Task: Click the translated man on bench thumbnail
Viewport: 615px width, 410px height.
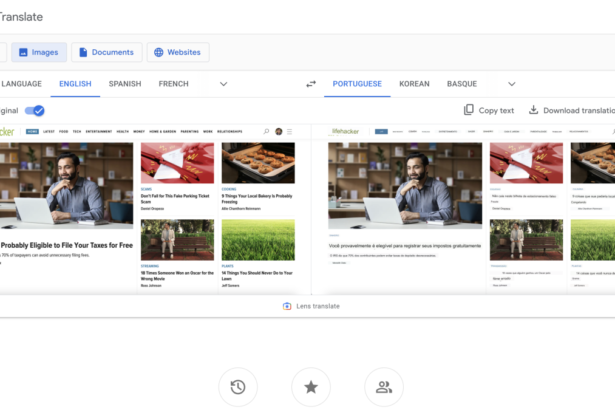Action: tap(526, 240)
